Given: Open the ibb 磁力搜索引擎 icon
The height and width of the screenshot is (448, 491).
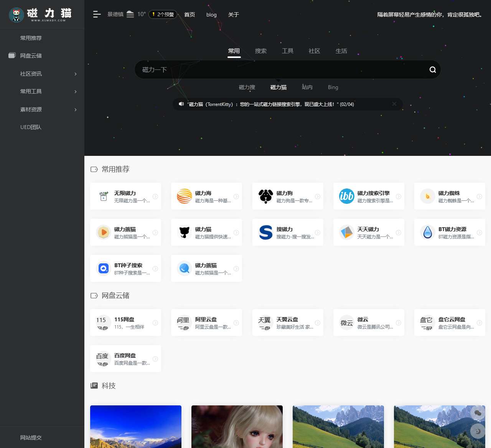Looking at the screenshot, I should click(346, 196).
